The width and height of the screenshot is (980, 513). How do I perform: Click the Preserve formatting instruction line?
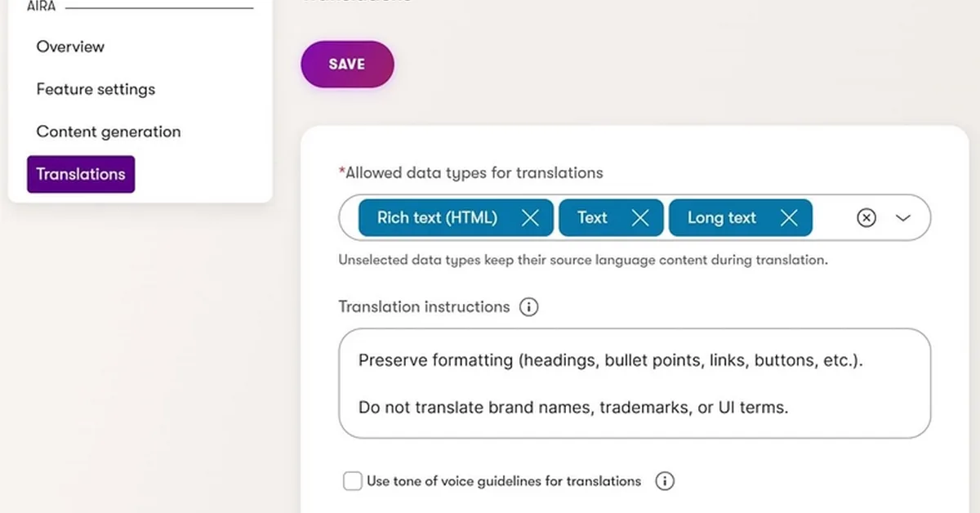(610, 360)
